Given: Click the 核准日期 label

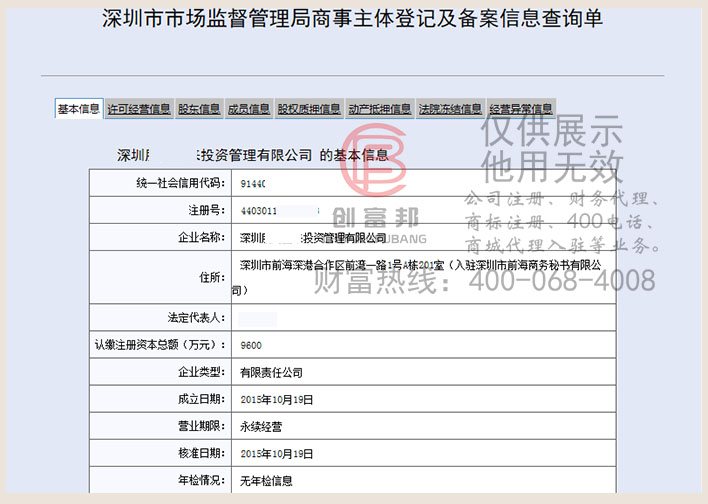Looking at the screenshot, I should pyautogui.click(x=201, y=453).
